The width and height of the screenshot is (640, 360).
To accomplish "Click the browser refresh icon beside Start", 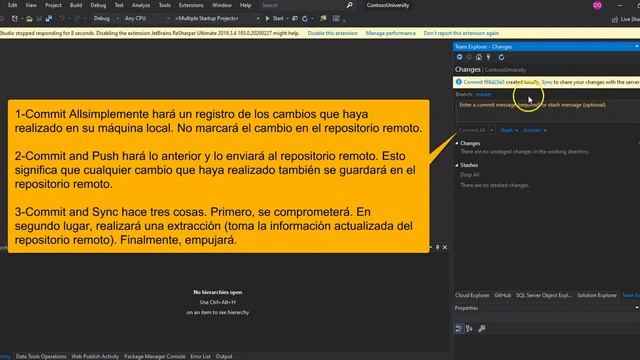I will pos(305,19).
